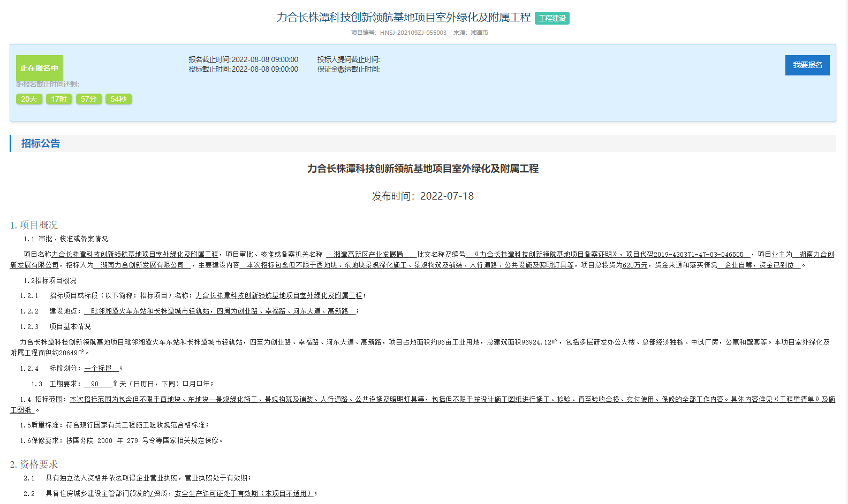Screen dimensions: 848x504
Task: Click the 发布时间 2022-07-18 publish date
Action: [x=422, y=196]
